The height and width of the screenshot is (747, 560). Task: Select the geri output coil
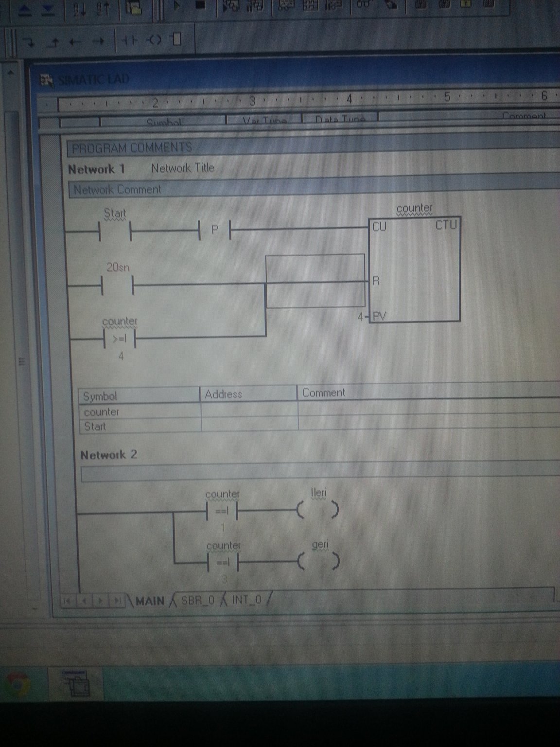tap(319, 562)
